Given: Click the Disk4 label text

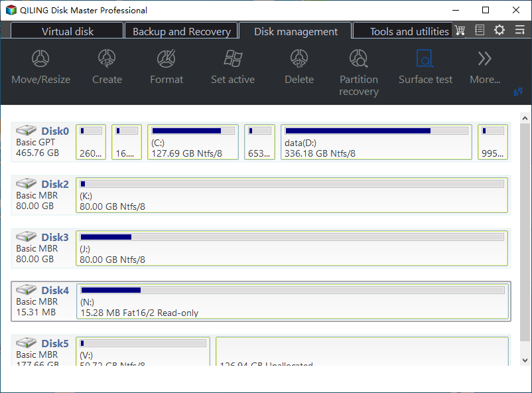Looking at the screenshot, I should tap(55, 290).
